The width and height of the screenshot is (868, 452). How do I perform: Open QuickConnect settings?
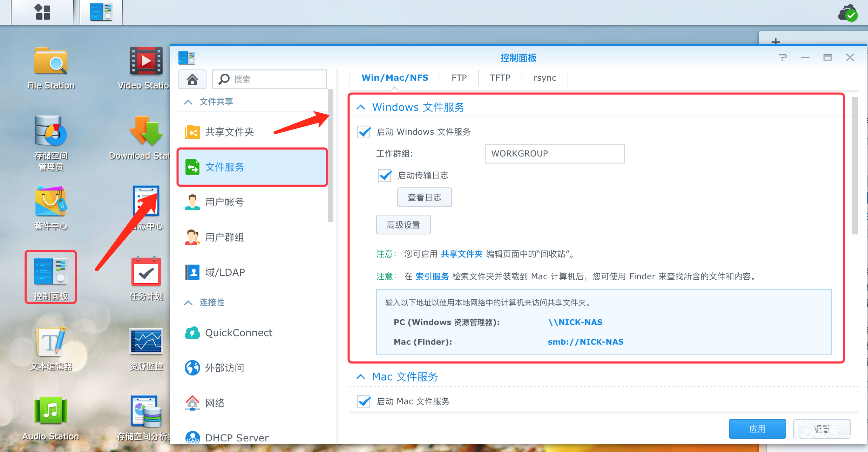[x=252, y=333]
